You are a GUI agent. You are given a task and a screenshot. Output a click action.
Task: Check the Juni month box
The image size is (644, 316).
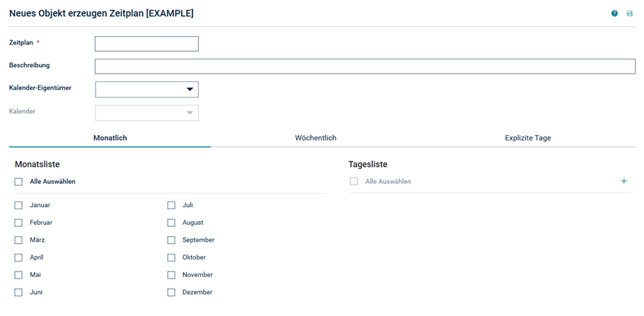18,293
